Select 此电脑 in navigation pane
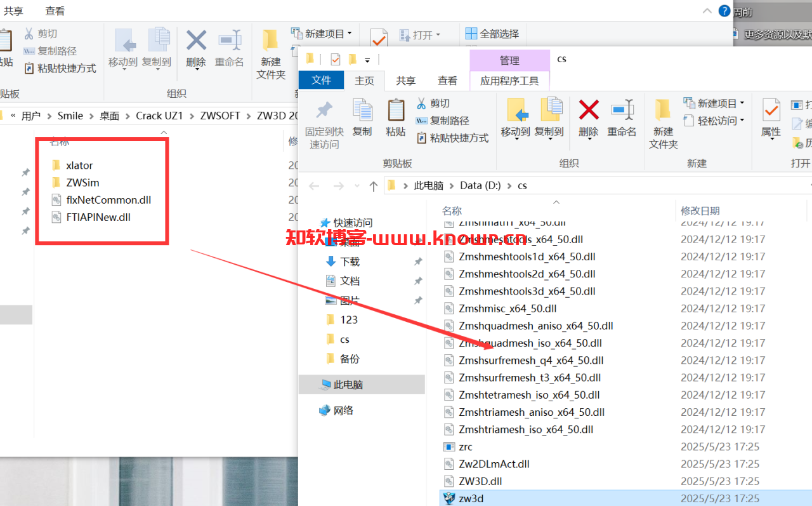The height and width of the screenshot is (506, 812). click(348, 385)
